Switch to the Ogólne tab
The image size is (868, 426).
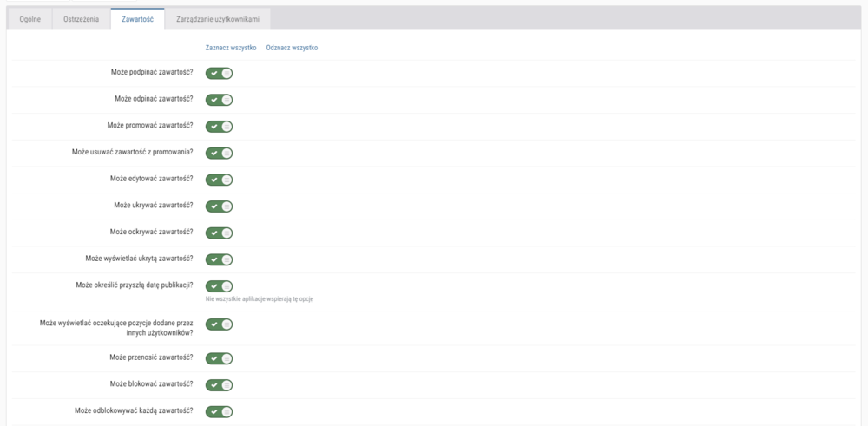coord(30,19)
